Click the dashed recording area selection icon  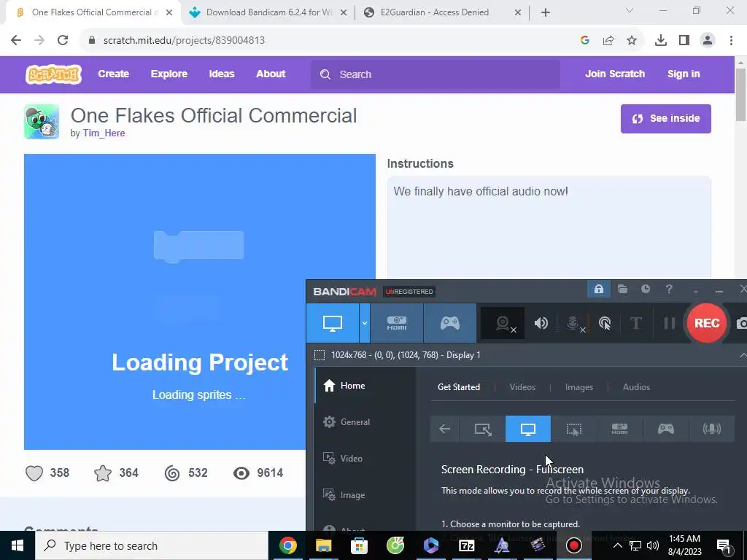tap(320, 355)
